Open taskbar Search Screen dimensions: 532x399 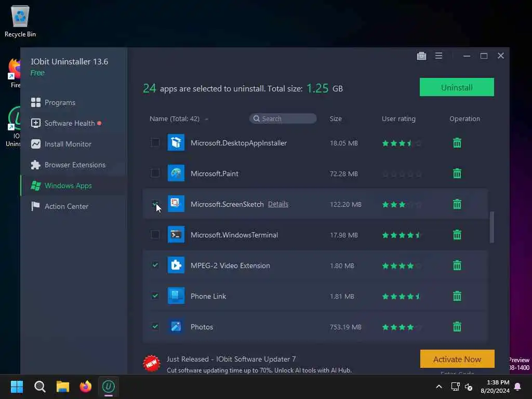(39, 387)
